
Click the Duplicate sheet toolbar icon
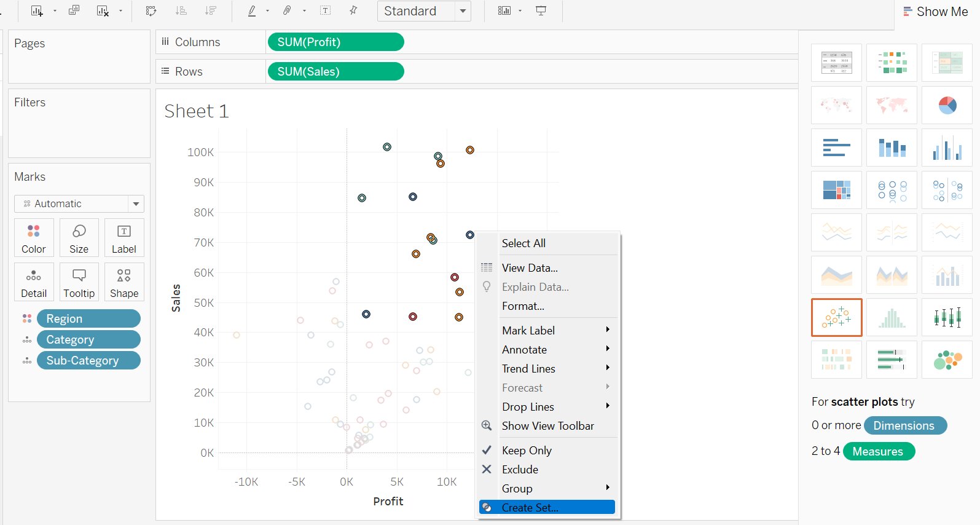[x=74, y=10]
